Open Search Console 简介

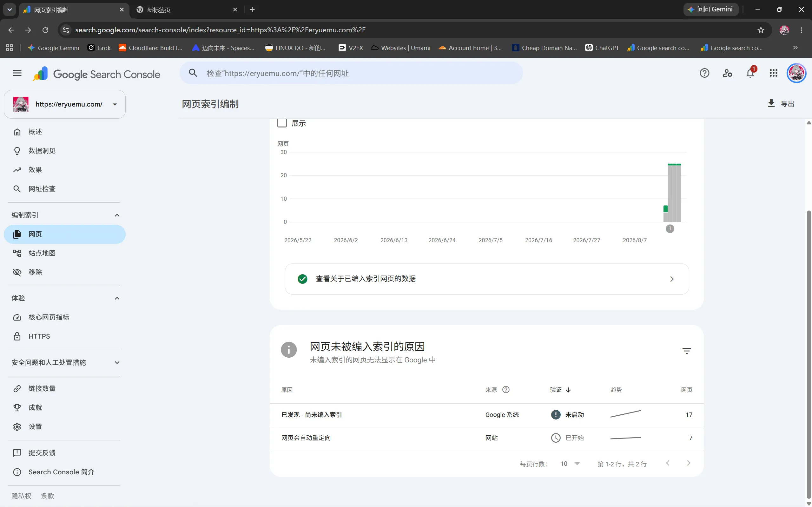tap(65, 472)
